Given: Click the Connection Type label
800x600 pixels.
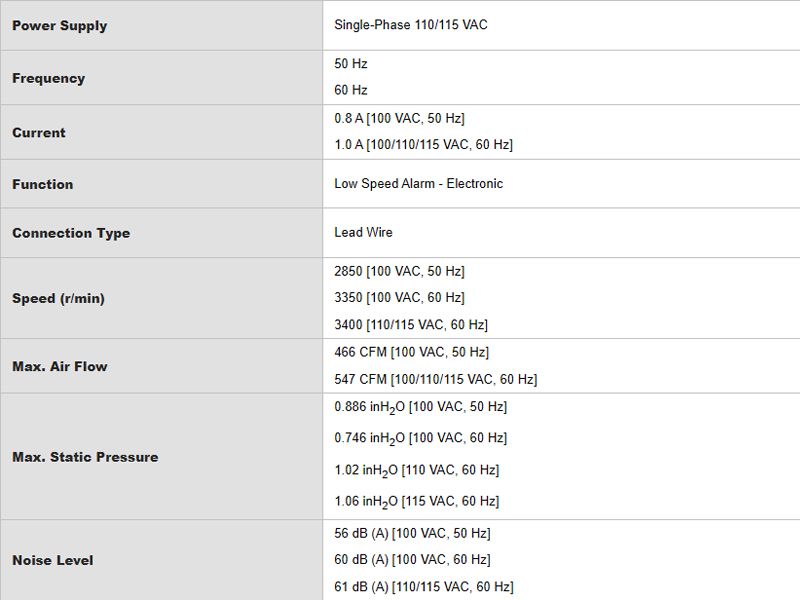Looking at the screenshot, I should coord(71,233).
